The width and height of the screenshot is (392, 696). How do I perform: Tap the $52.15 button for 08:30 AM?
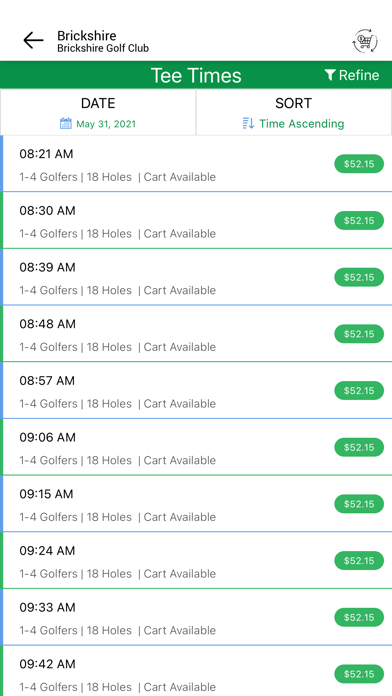click(359, 221)
